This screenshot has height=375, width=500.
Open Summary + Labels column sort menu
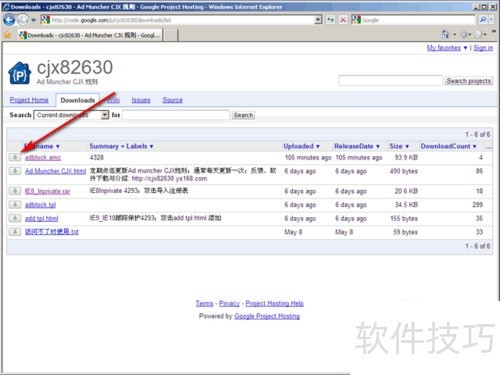click(121, 146)
